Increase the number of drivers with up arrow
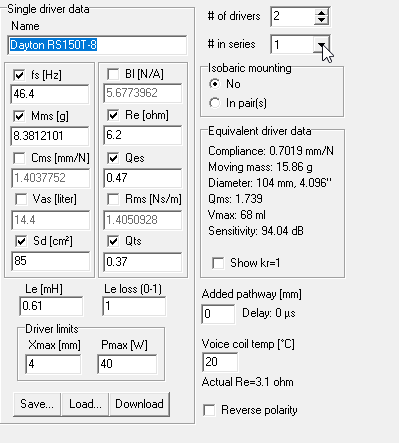This screenshot has height=443, width=399. coord(321,12)
